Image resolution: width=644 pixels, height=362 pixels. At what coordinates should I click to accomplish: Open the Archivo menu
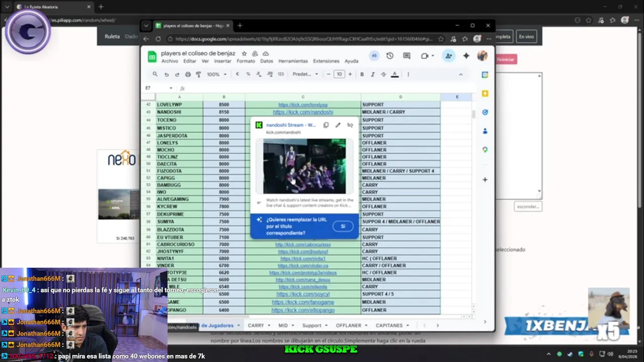(170, 61)
